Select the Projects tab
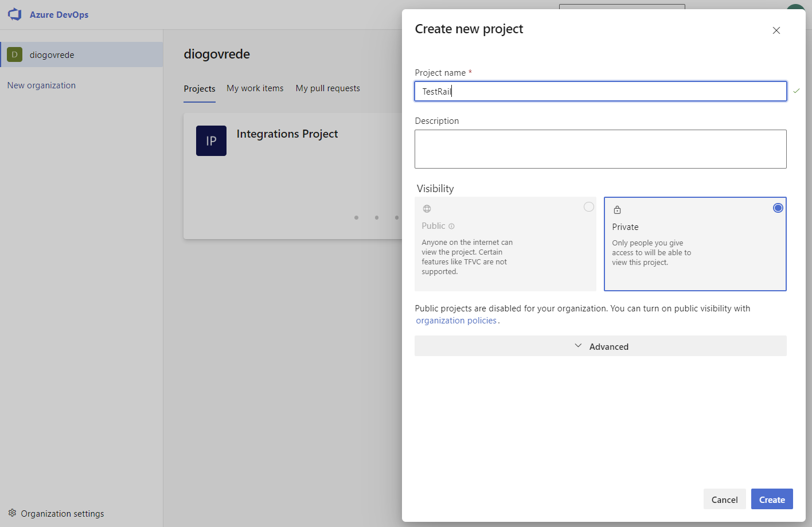This screenshot has width=812, height=527. pos(199,89)
